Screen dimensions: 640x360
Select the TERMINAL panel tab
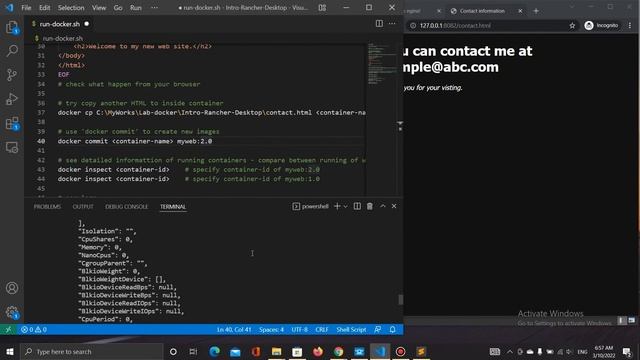tap(173, 207)
